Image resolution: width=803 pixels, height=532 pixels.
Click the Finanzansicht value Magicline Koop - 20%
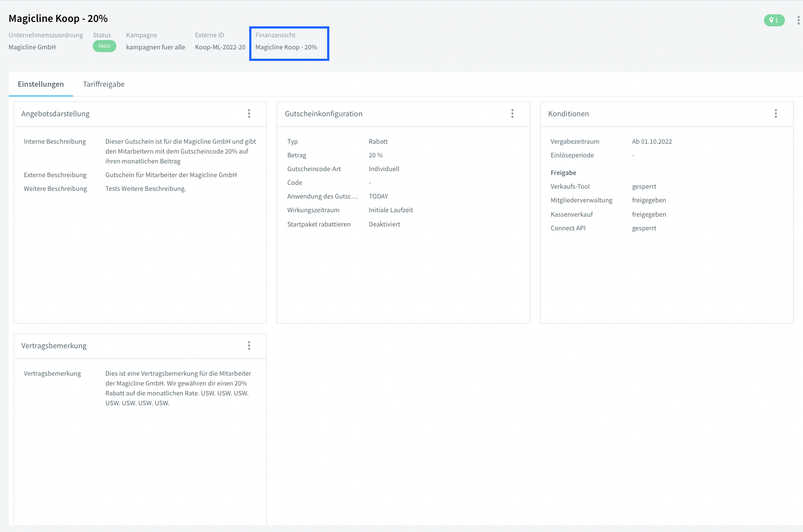pyautogui.click(x=286, y=47)
